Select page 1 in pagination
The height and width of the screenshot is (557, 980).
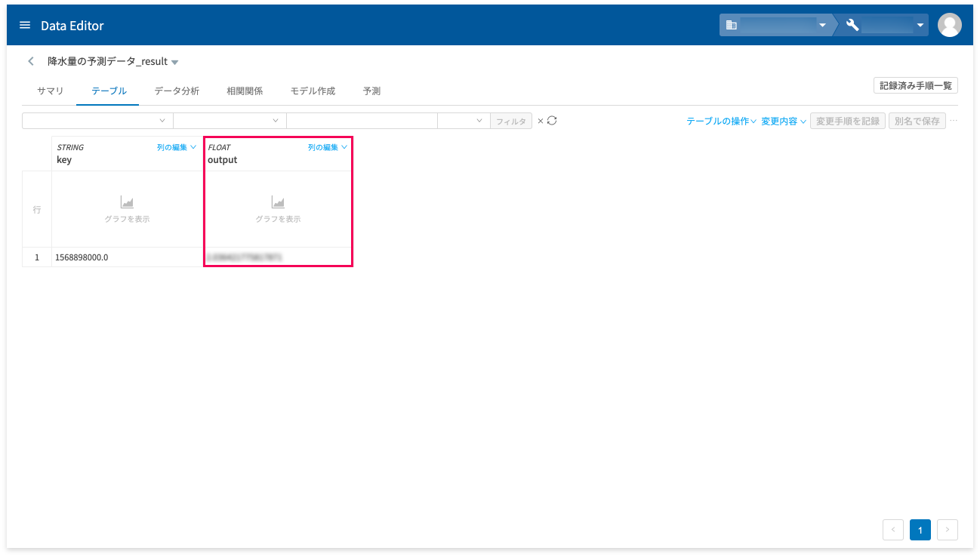click(920, 530)
